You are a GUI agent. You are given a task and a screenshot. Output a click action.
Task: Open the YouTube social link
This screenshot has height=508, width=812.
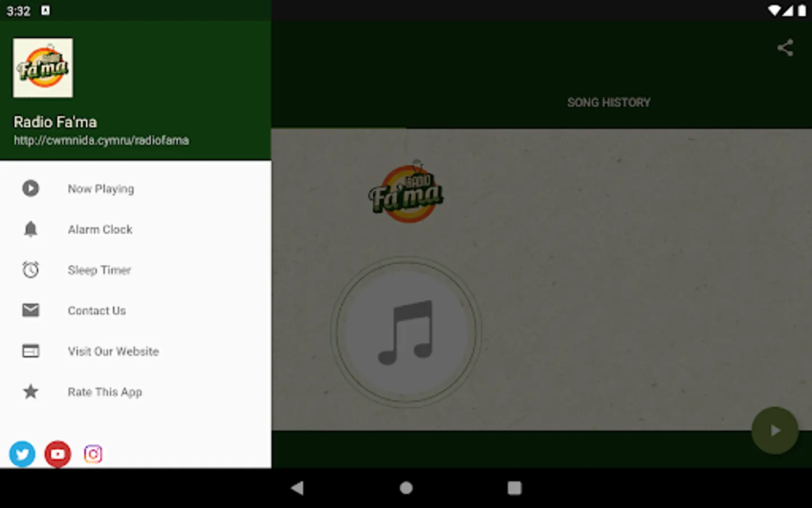point(58,454)
